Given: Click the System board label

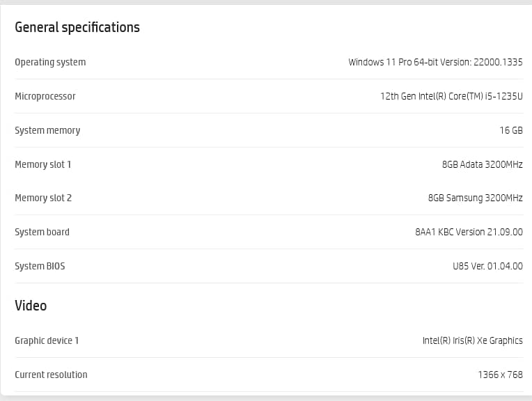Looking at the screenshot, I should [42, 232].
